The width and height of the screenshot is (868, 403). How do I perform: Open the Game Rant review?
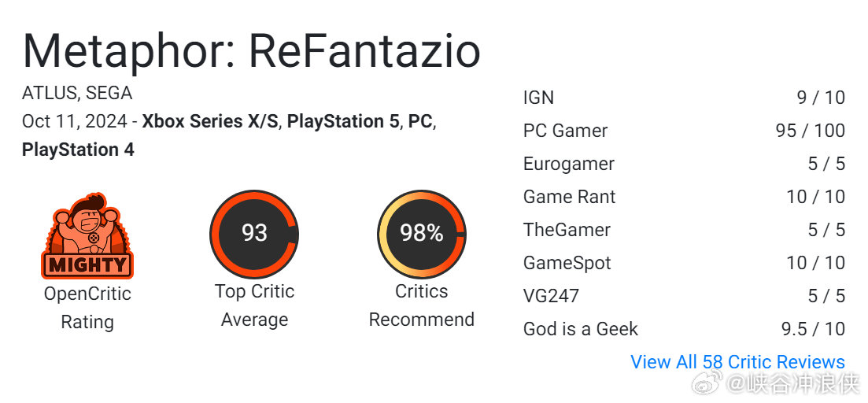click(x=684, y=197)
